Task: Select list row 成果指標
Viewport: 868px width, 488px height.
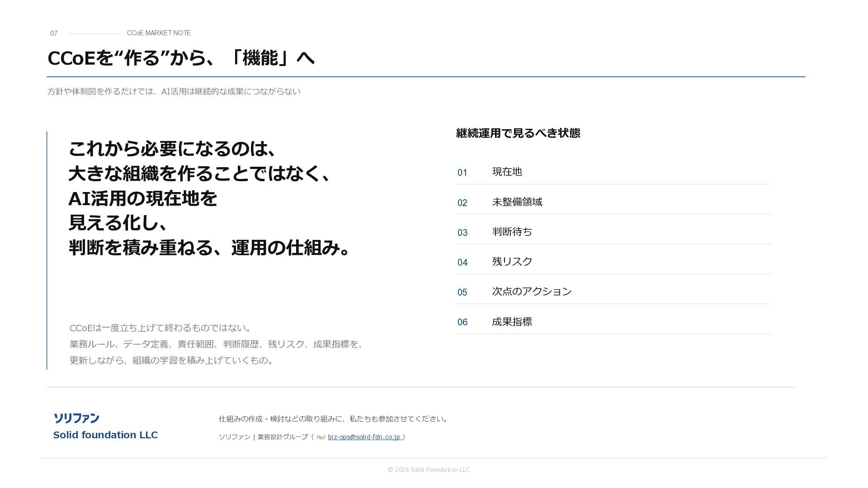Action: 613,322
